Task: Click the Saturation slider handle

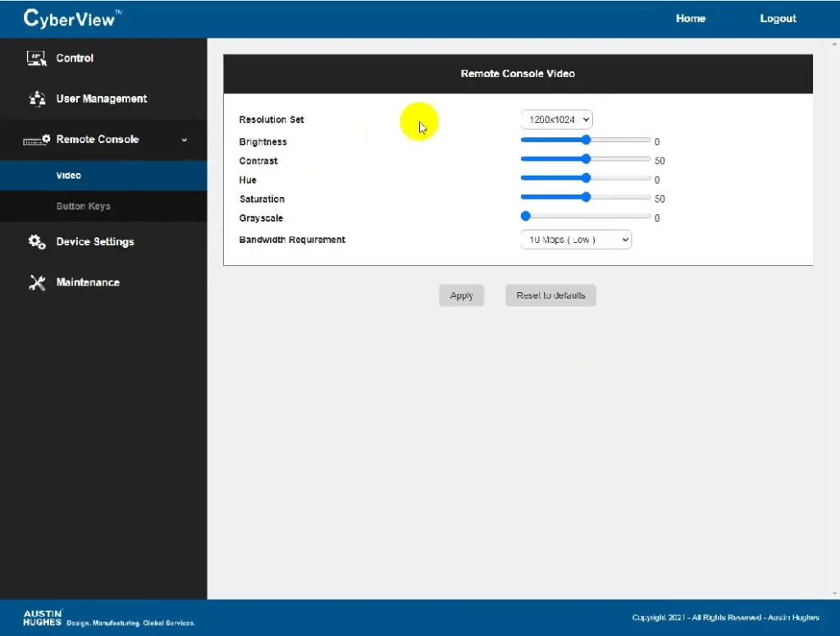Action: (586, 197)
